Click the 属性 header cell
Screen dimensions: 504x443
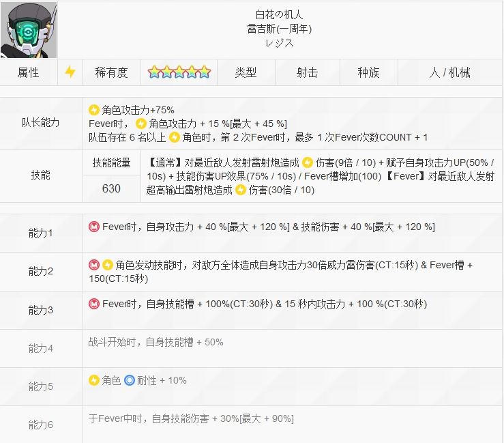pos(29,72)
